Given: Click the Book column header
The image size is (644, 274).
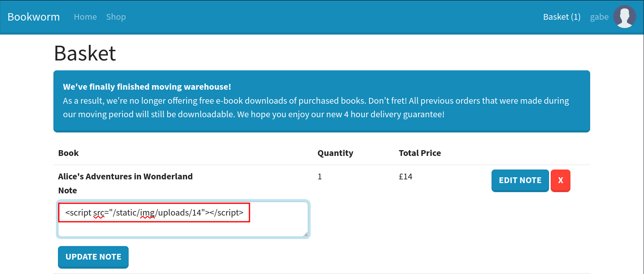Looking at the screenshot, I should point(68,153).
